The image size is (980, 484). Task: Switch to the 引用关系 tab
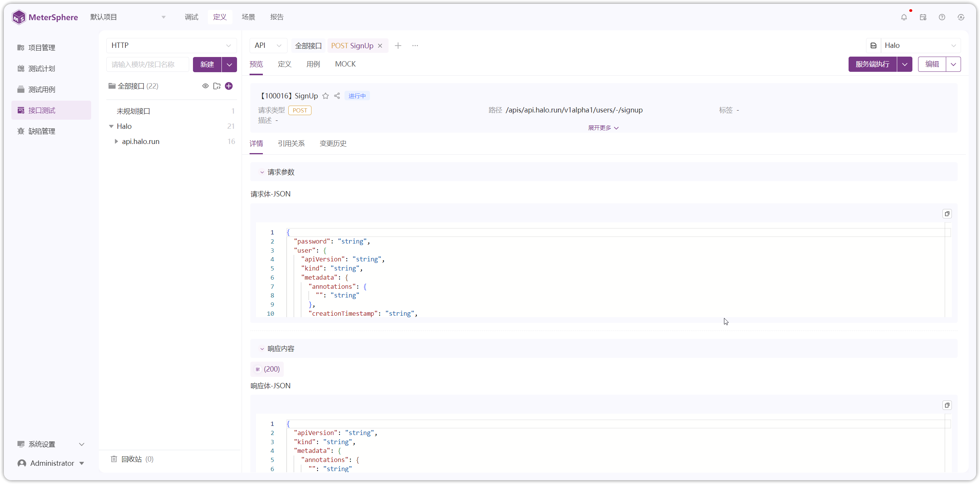click(291, 144)
